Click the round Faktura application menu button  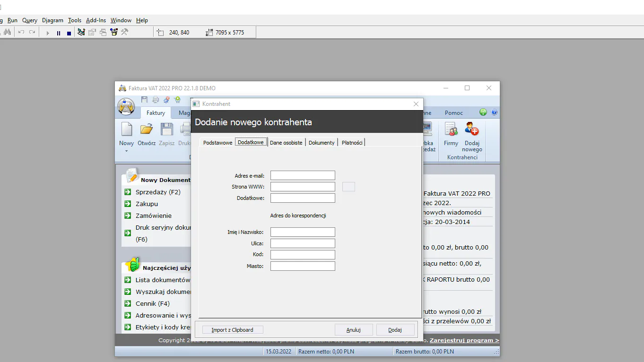pos(126,107)
